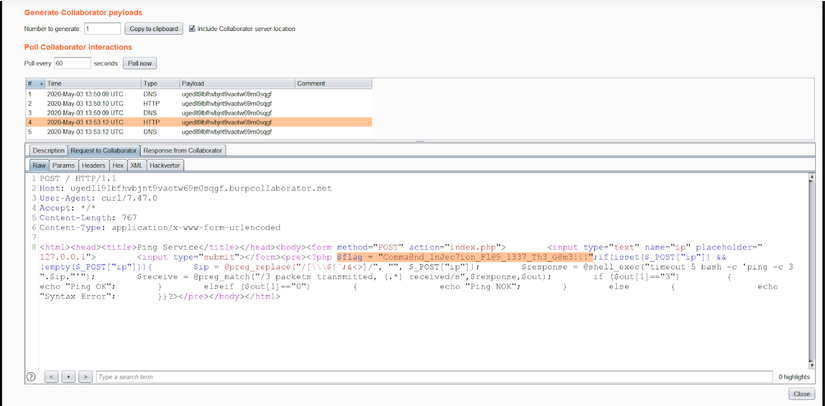Click the Payload column header

(x=237, y=83)
